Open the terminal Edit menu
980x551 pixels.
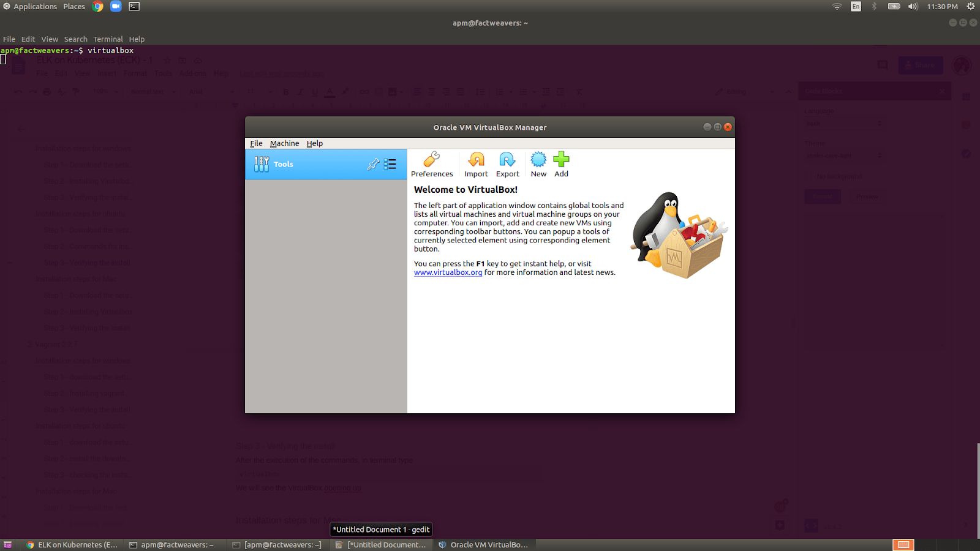point(28,39)
